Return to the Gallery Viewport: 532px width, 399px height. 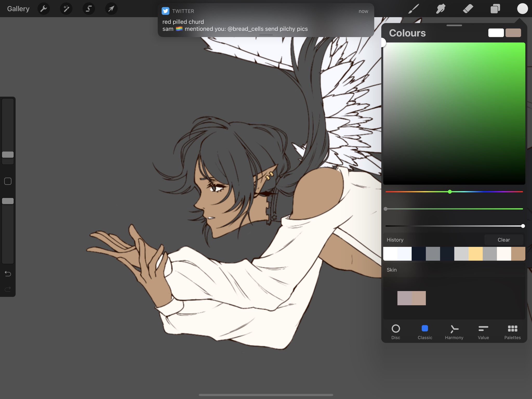(x=18, y=9)
